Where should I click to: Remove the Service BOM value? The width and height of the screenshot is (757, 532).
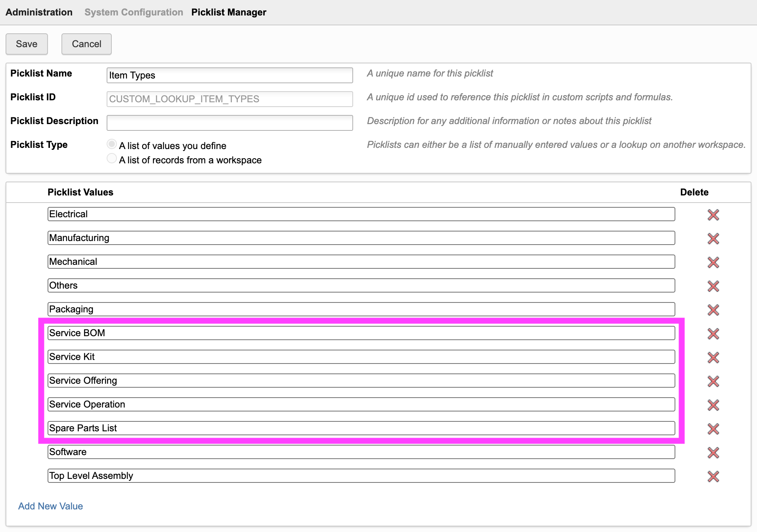713,333
